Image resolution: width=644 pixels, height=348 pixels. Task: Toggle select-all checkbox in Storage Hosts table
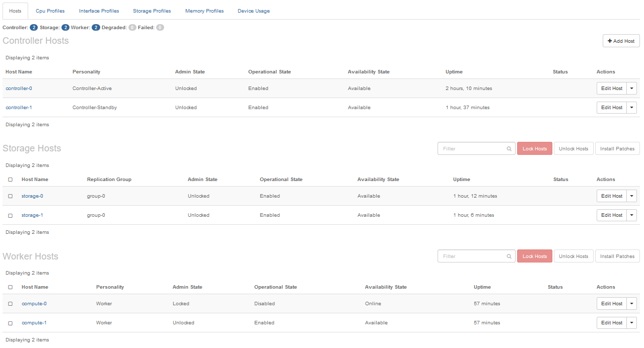pyautogui.click(x=11, y=180)
